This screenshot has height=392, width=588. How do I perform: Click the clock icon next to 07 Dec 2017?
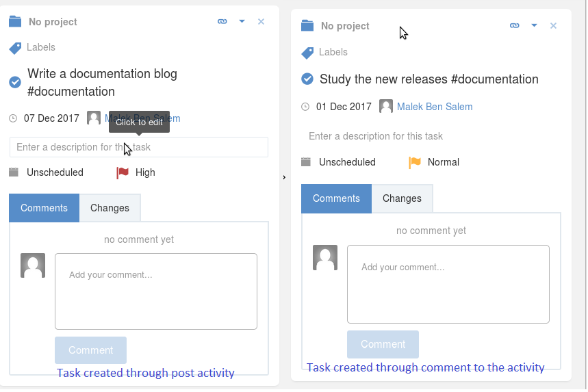pos(13,118)
